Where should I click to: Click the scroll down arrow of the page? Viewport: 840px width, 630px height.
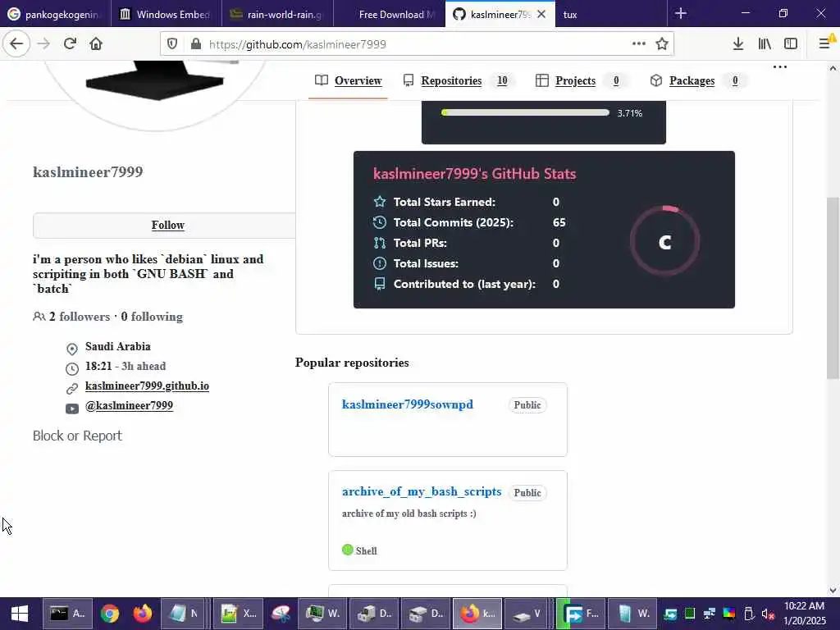coord(833,591)
